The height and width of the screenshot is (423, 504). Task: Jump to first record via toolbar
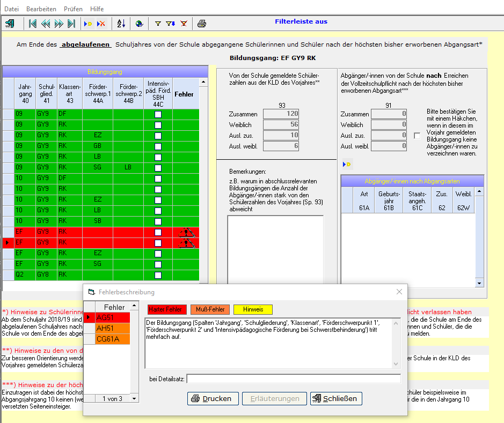(33, 24)
